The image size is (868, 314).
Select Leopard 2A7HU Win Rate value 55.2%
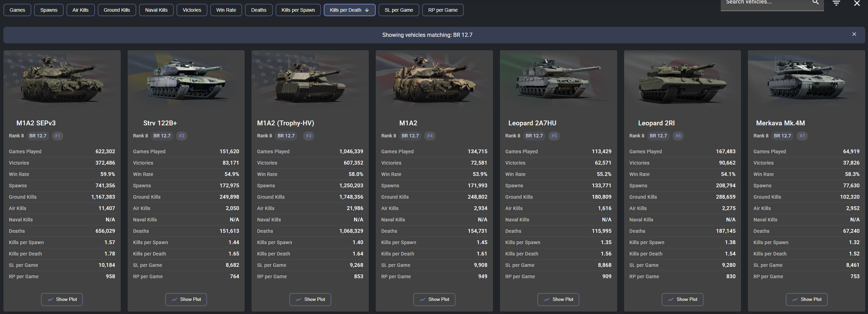[x=604, y=174]
